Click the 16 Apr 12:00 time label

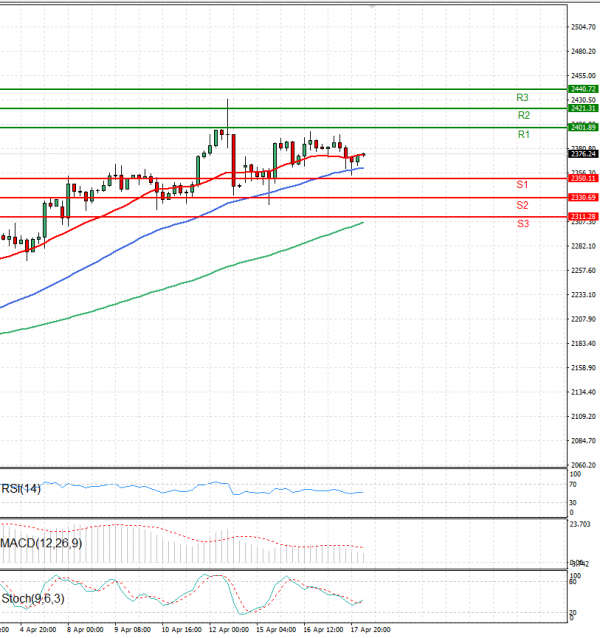[x=323, y=630]
